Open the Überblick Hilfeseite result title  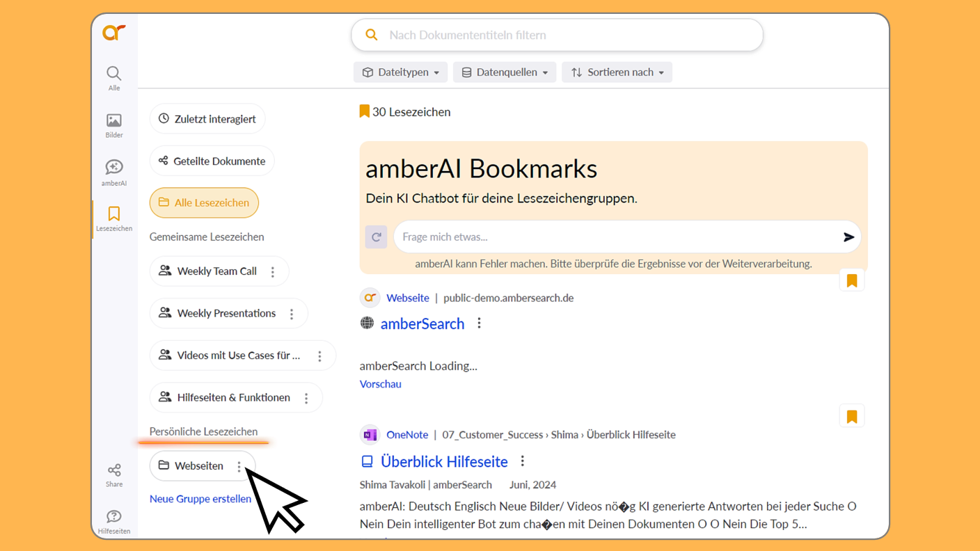pyautogui.click(x=445, y=461)
